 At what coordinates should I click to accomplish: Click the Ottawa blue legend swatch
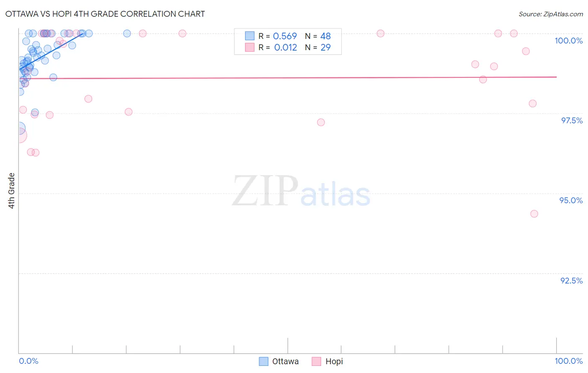[263, 361]
